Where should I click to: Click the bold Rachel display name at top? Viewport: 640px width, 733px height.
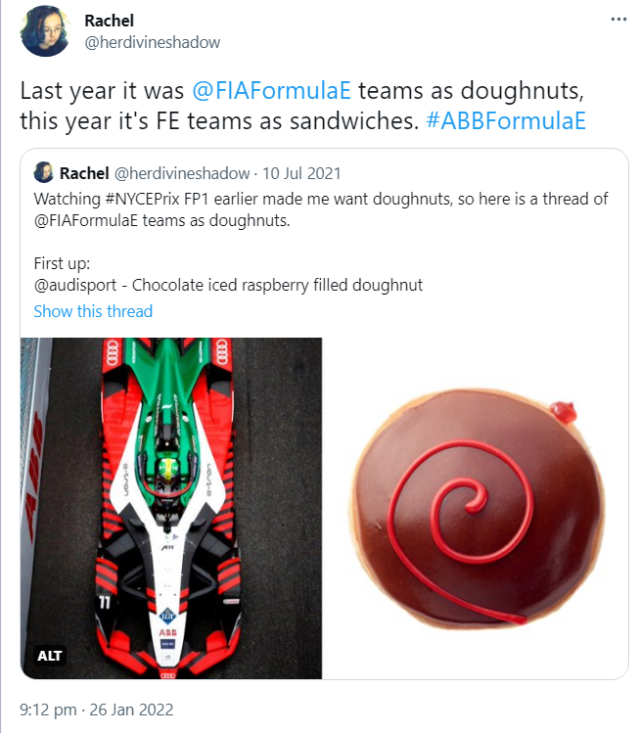point(109,20)
